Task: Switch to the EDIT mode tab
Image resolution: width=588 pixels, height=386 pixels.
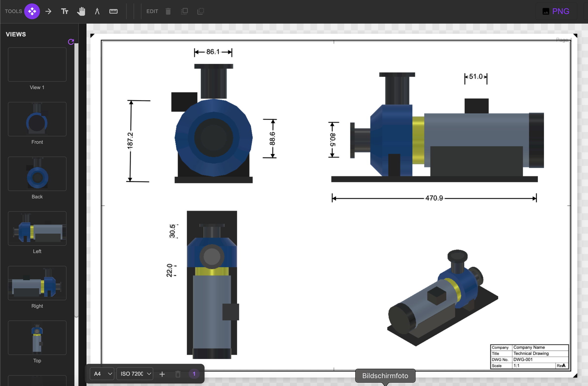Action: [x=152, y=11]
